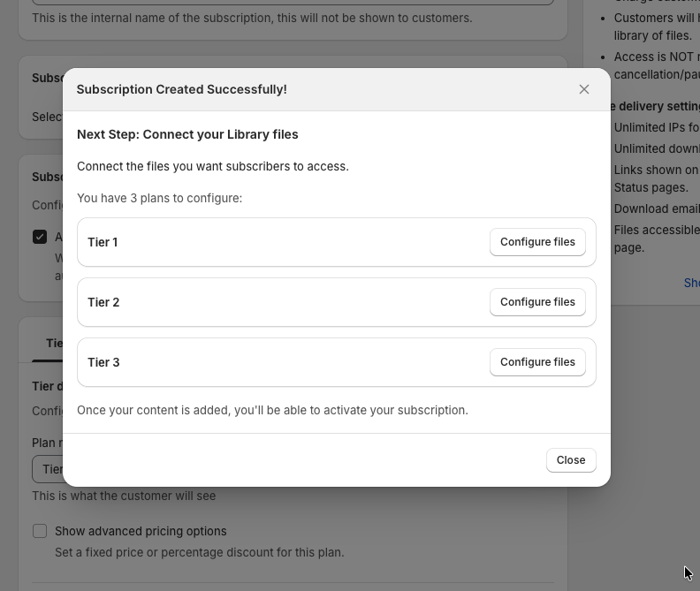Viewport: 700px width, 591px height.
Task: Click "This is what the customer will see" hint
Action: (124, 496)
